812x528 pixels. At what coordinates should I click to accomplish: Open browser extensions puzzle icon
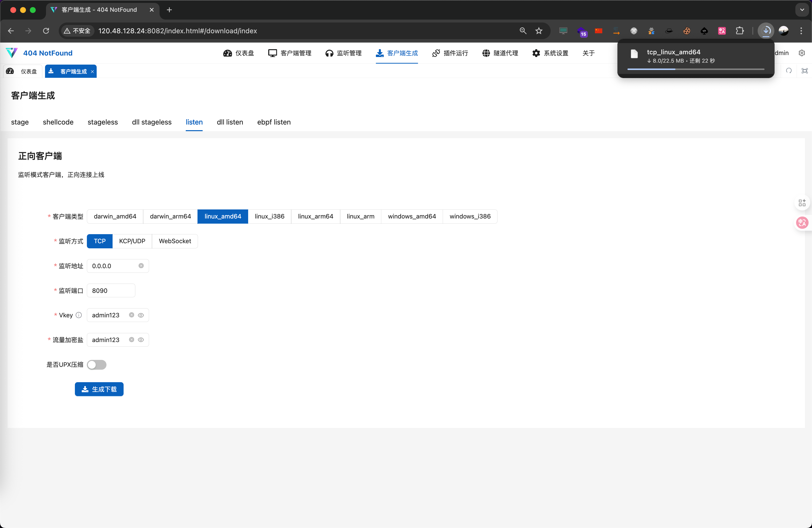click(x=740, y=31)
